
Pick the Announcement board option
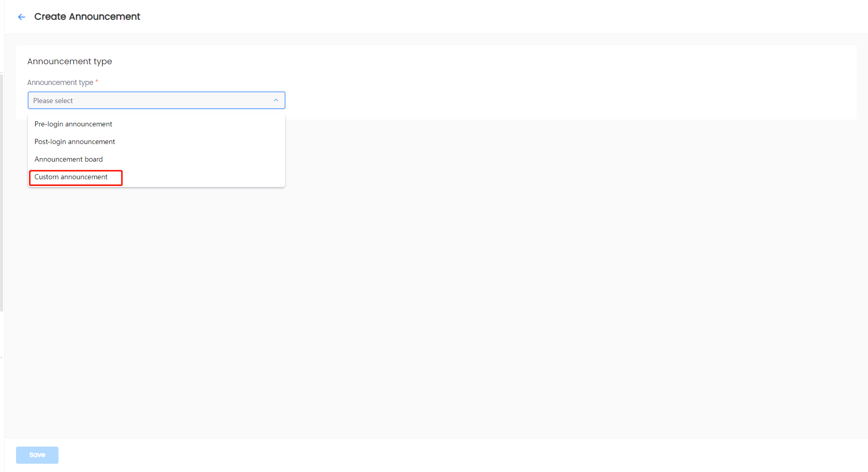69,160
